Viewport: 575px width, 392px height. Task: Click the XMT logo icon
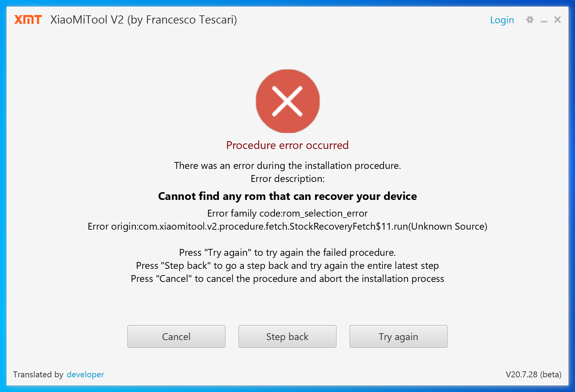[x=28, y=20]
